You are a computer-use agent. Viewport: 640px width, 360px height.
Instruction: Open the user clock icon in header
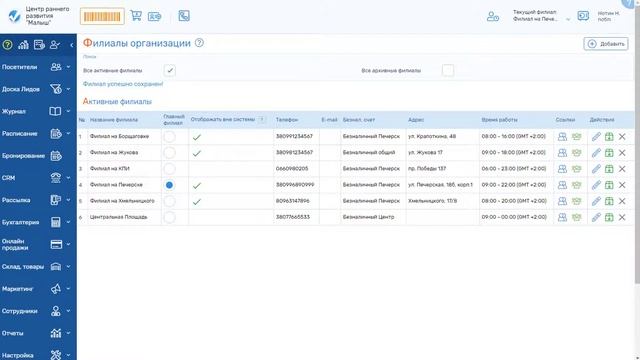(x=493, y=16)
